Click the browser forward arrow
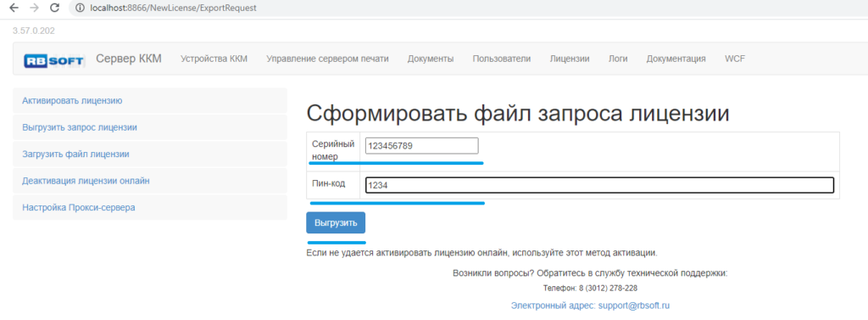This screenshot has width=868, height=320. (34, 8)
